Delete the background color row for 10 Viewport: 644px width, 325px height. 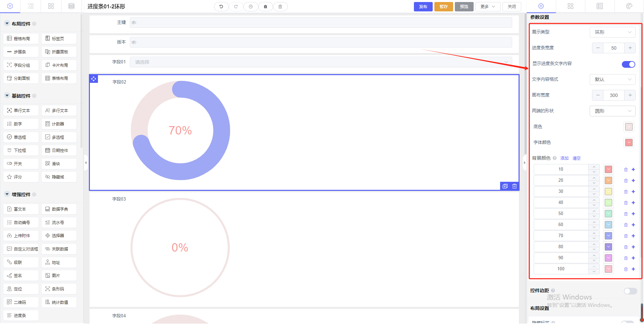[626, 170]
